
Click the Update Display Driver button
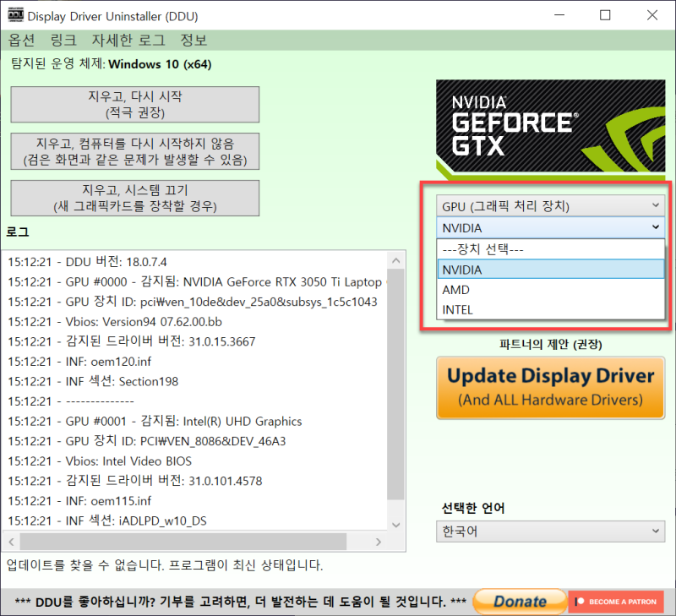pos(550,387)
